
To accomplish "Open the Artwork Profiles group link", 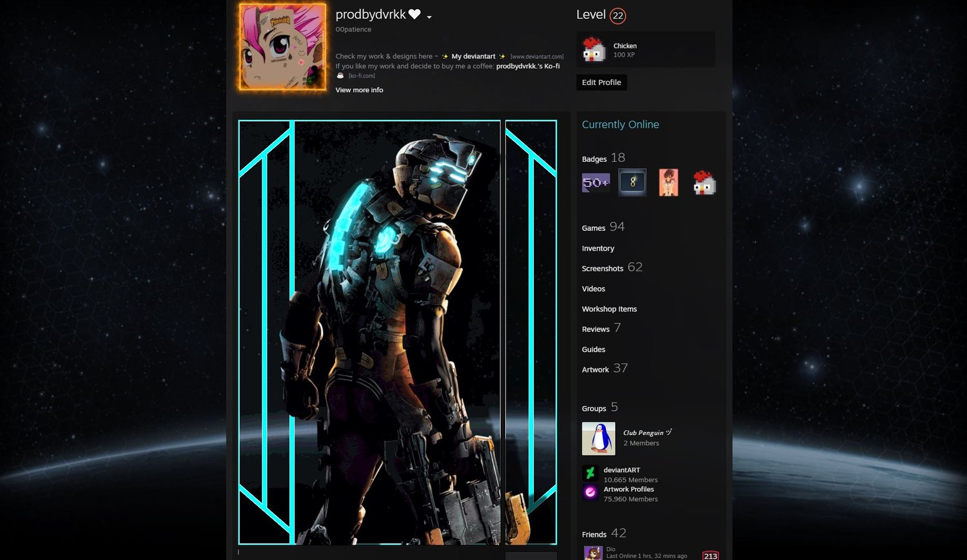I will click(629, 489).
